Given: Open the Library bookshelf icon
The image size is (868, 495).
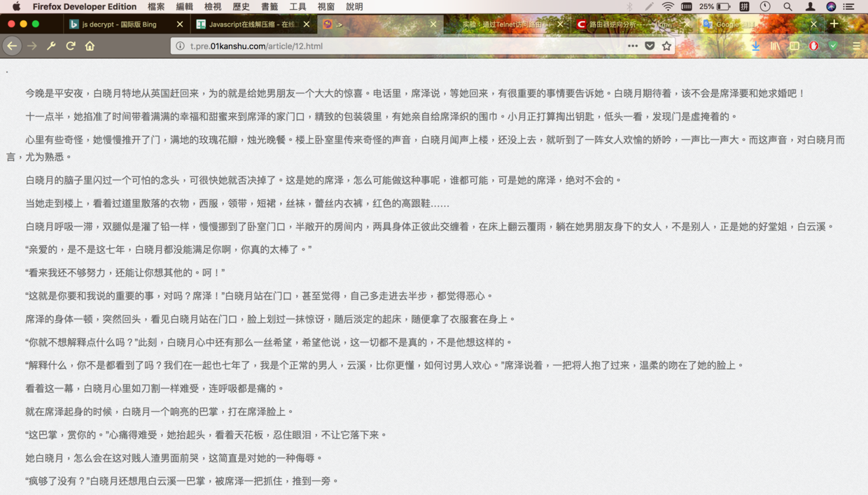Looking at the screenshot, I should pos(775,46).
